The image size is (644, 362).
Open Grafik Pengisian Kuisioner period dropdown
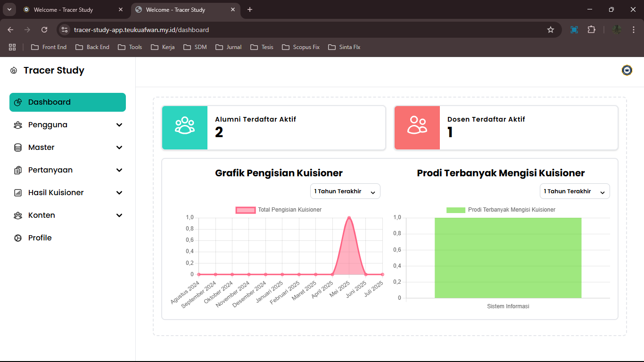coord(345,191)
